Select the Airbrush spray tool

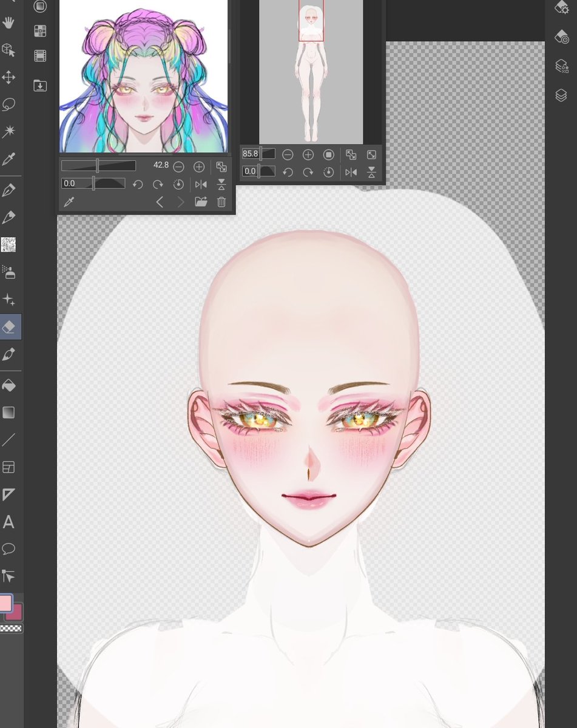click(x=8, y=272)
